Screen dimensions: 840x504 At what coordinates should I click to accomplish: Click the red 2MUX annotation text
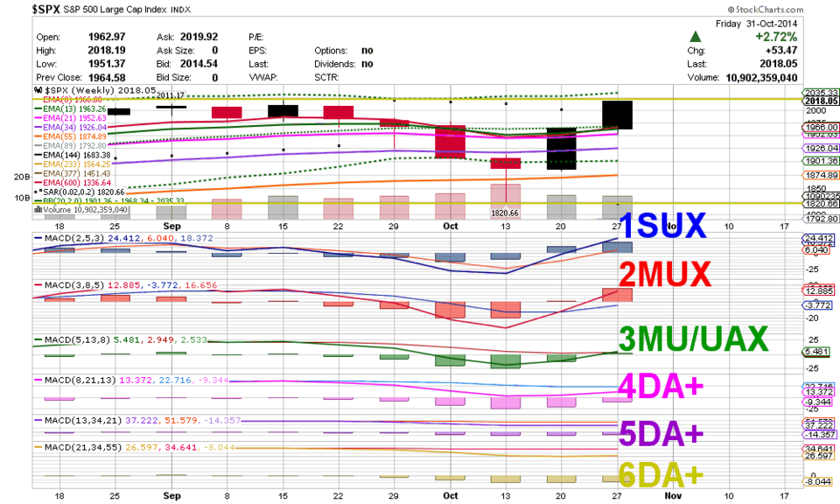pyautogui.click(x=667, y=275)
